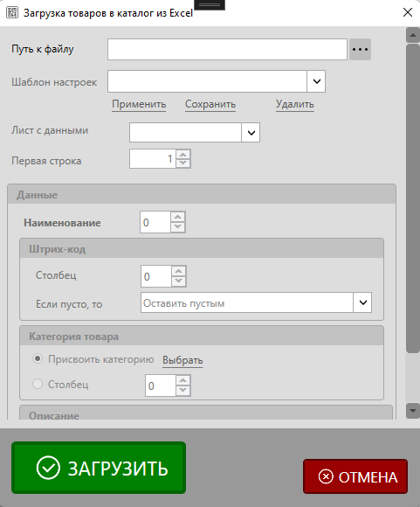Increase the first row value
The width and height of the screenshot is (420, 507).
tap(183, 154)
